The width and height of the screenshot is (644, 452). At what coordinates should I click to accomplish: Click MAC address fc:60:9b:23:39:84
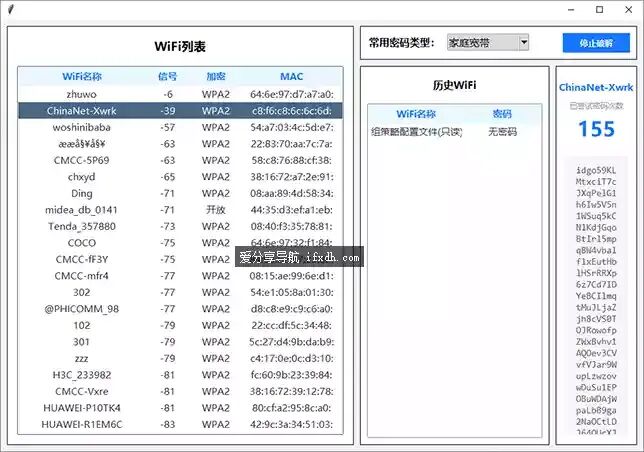pos(292,375)
